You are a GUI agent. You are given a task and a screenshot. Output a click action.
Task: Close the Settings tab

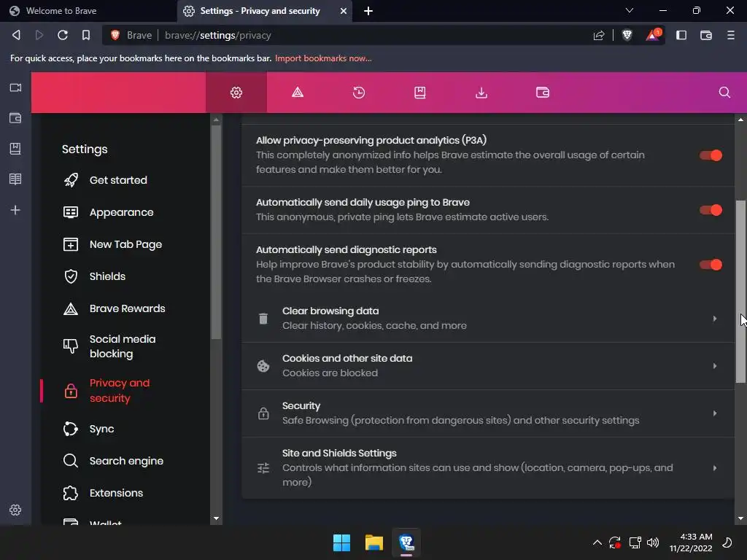[343, 11]
